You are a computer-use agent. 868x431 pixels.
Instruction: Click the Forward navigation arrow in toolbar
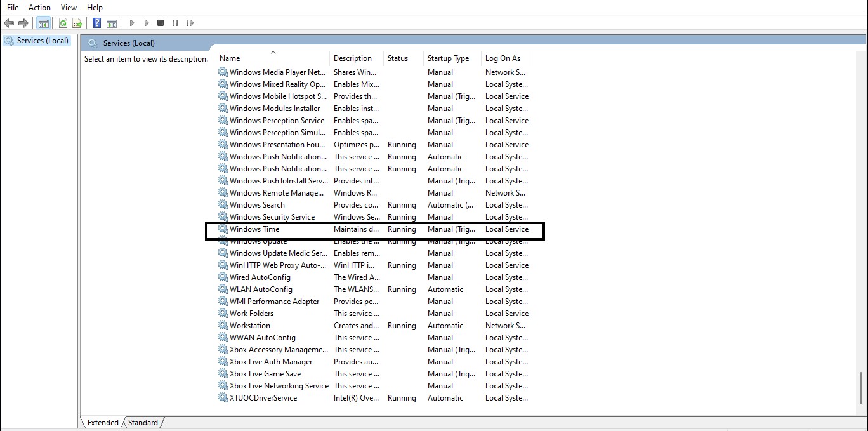[x=23, y=23]
